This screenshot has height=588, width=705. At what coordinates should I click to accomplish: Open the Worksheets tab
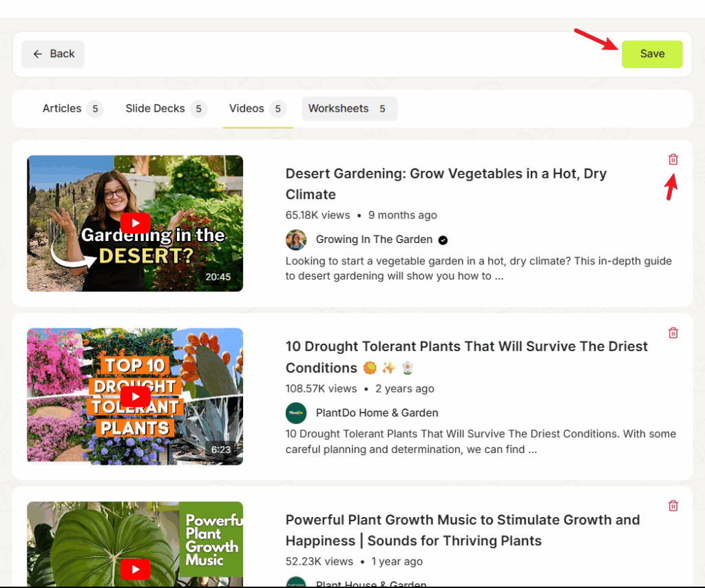coord(349,109)
